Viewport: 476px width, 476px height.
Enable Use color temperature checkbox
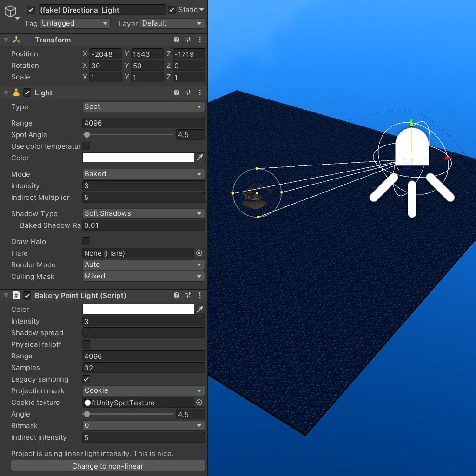click(x=86, y=146)
